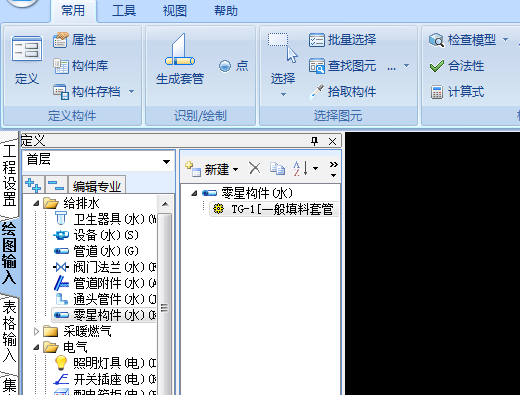
Task: Open the 定义 (Define) ribbon button
Action: pos(27,60)
